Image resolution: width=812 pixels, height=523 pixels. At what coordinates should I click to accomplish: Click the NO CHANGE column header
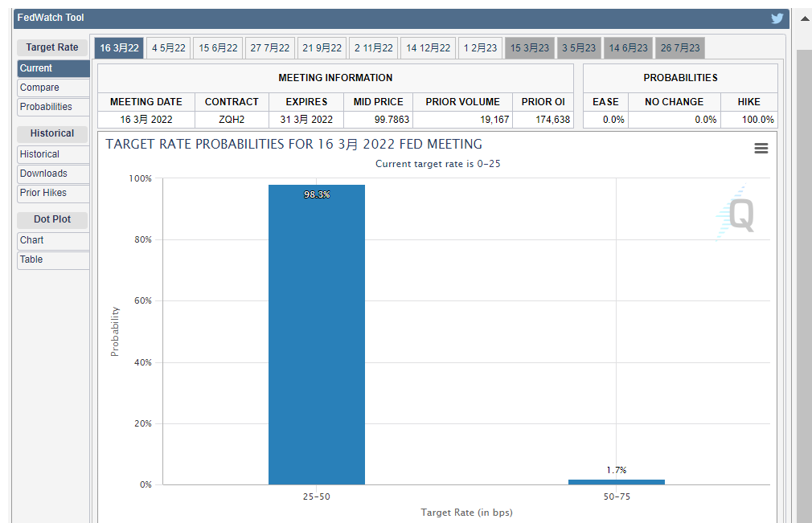pyautogui.click(x=674, y=102)
